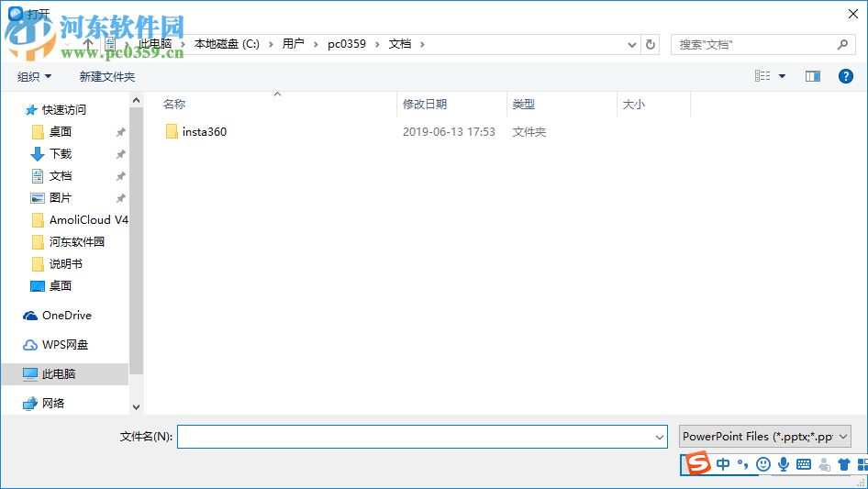Screen dimensions: 868x489
Task: Select the insta360 folder
Action: point(205,132)
